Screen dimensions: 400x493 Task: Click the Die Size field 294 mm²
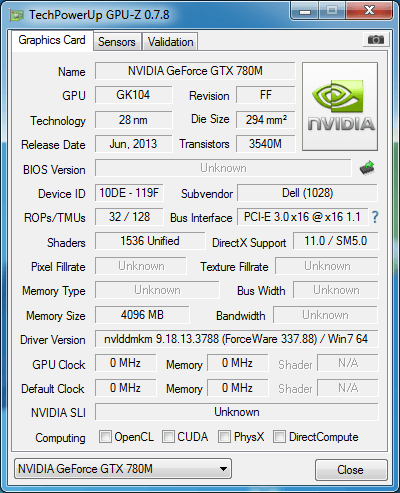coord(266,120)
